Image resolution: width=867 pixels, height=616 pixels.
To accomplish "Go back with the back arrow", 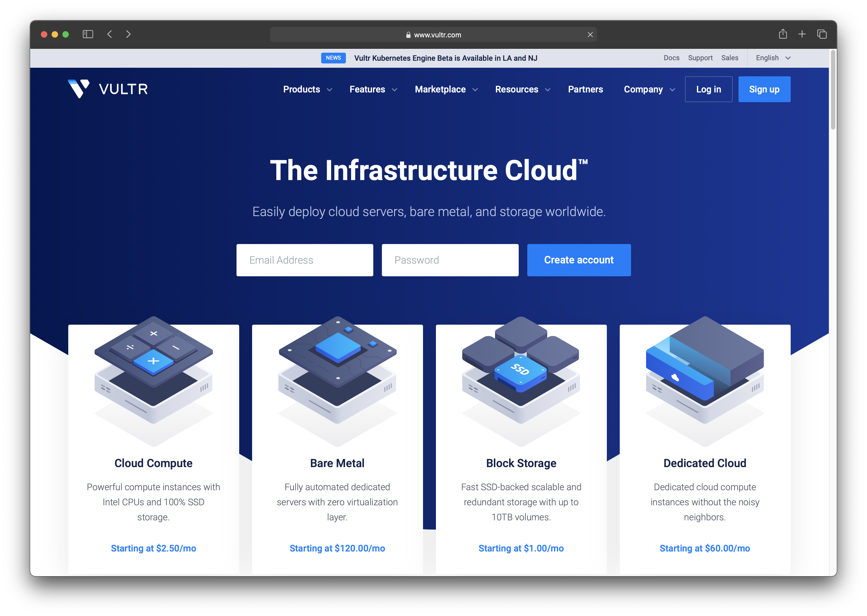I will click(x=110, y=34).
